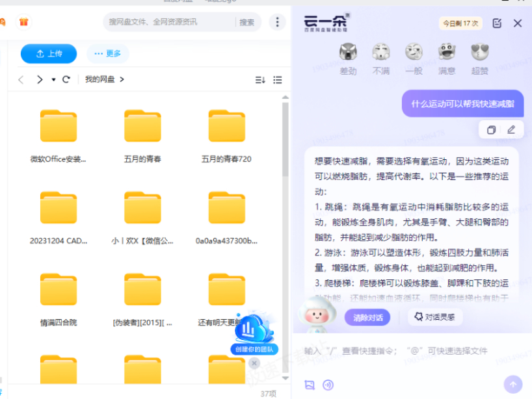This screenshot has width=532, height=399.
Task: Open the sort order icon
Action: pos(260,80)
